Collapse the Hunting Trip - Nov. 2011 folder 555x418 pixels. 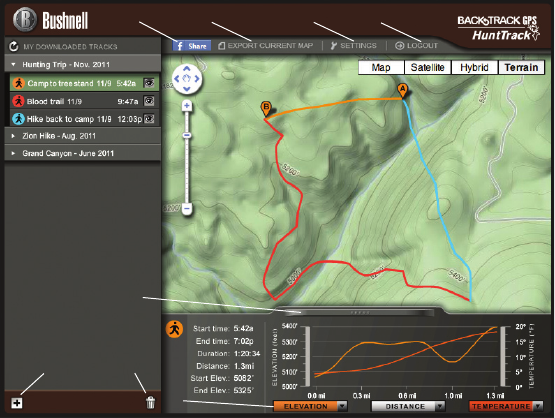pyautogui.click(x=13, y=64)
